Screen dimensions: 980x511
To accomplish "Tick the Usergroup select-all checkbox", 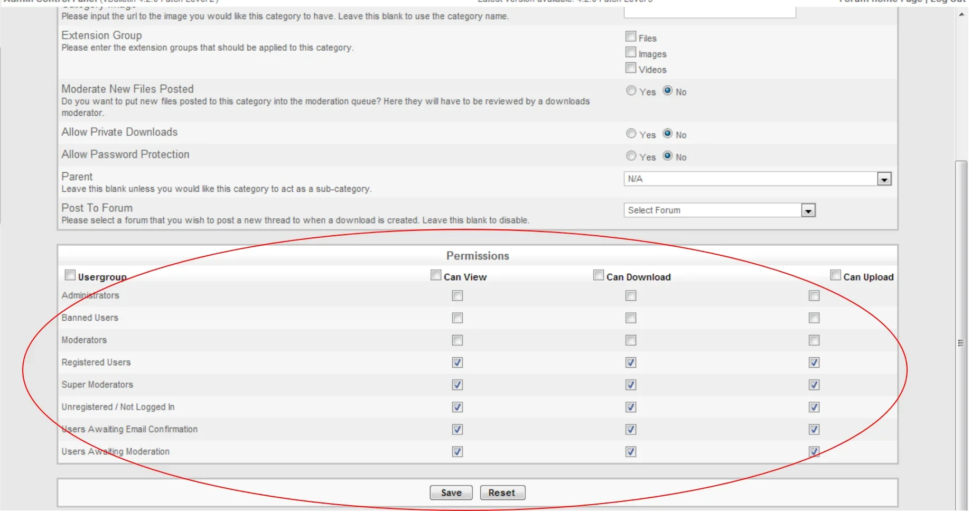I will [70, 275].
